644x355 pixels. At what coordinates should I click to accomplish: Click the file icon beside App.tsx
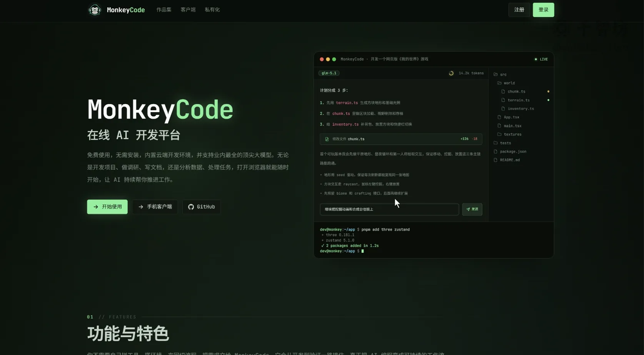pos(499,117)
